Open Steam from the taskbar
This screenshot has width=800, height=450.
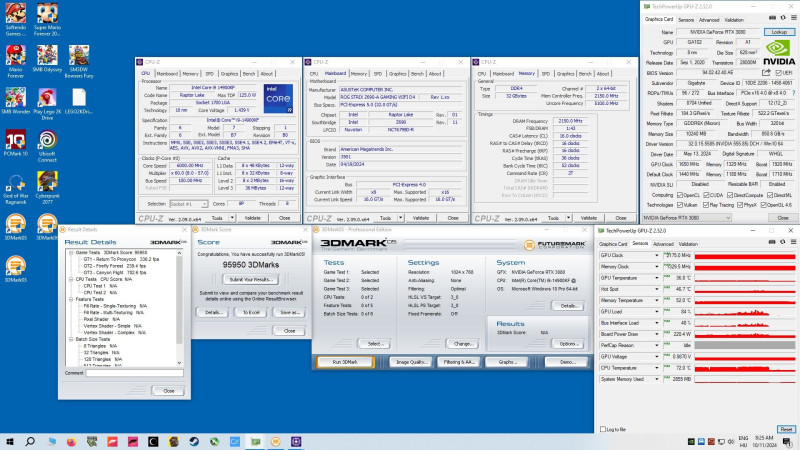pos(194,441)
